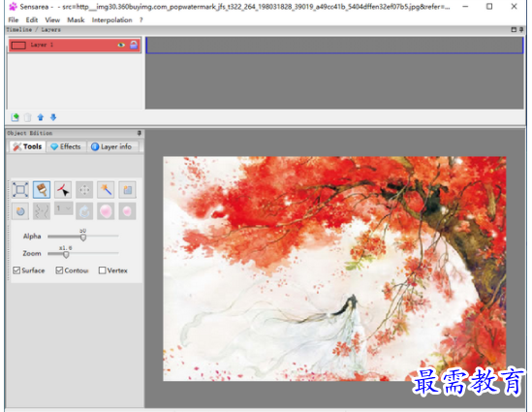This screenshot has width=532, height=412.
Task: Switch to the Layer info tab
Action: coord(112,146)
